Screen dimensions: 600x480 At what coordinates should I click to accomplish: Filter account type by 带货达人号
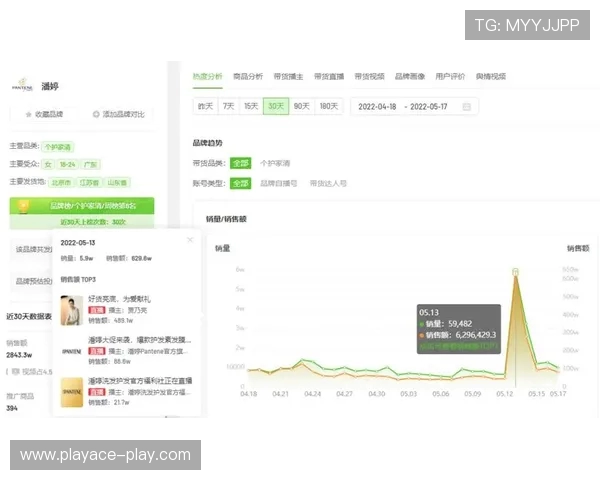pos(328,183)
